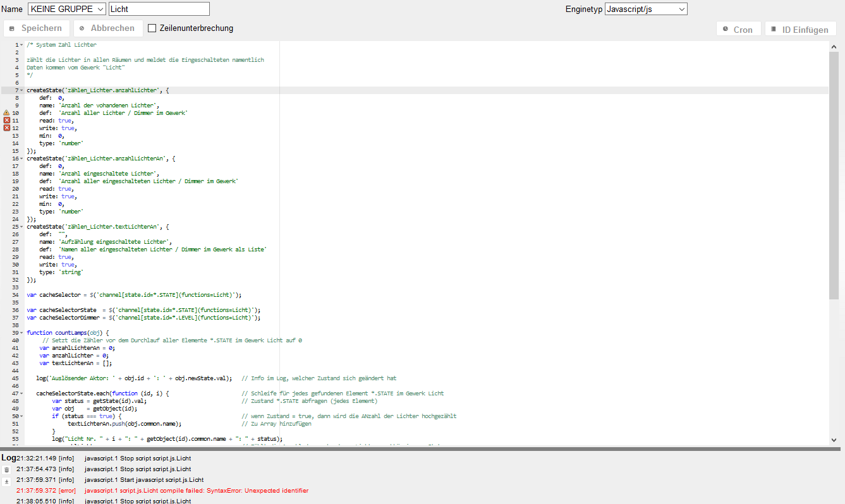Viewport: 845px width, 504px height.
Task: Click type: 'string' on line 31
Action: [x=61, y=272]
